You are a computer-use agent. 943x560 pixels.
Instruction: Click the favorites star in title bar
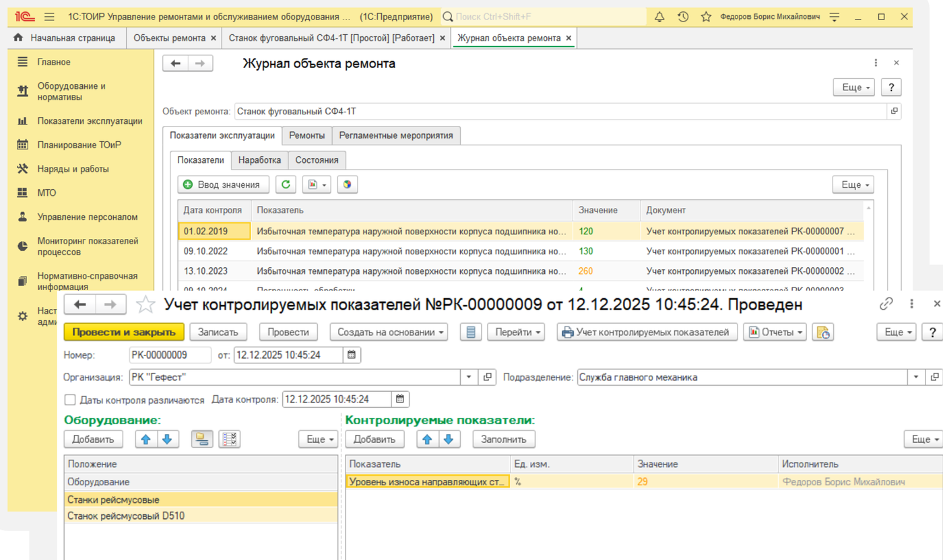(x=706, y=17)
